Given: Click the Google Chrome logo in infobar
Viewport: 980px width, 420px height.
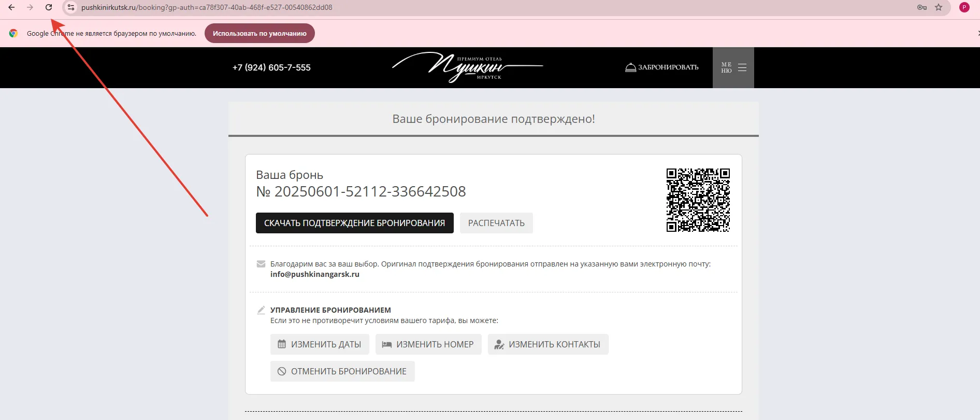Looking at the screenshot, I should pos(13,33).
